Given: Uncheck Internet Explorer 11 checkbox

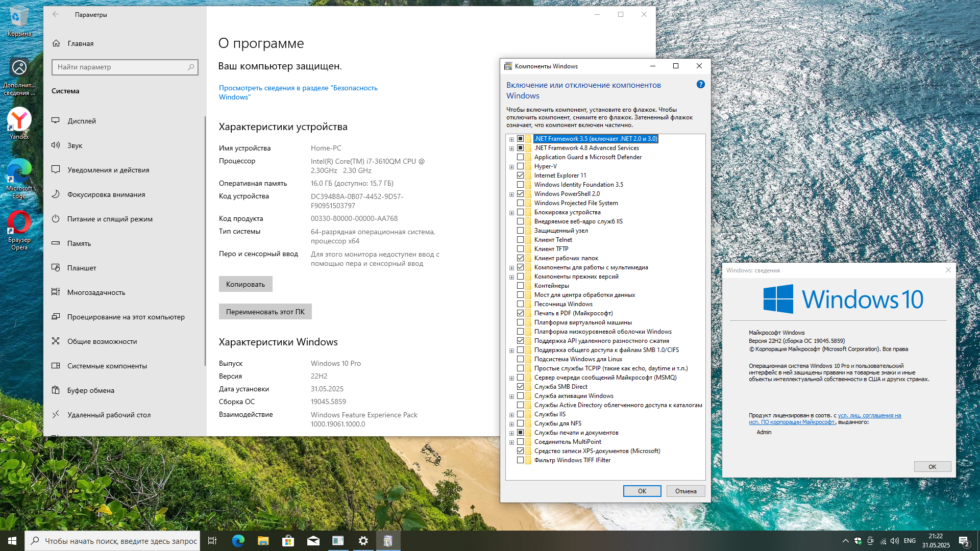Looking at the screenshot, I should point(520,176).
